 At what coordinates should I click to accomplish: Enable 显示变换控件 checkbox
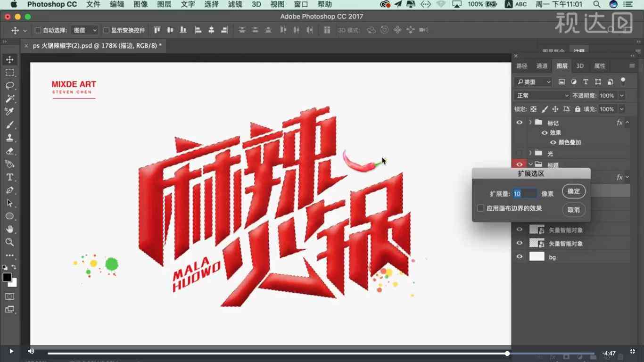point(106,30)
